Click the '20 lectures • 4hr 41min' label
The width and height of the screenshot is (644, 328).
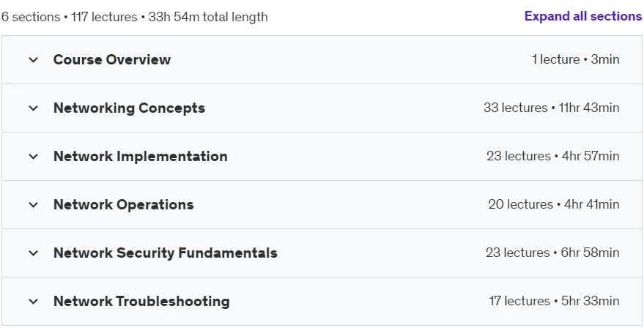pyautogui.click(x=554, y=204)
